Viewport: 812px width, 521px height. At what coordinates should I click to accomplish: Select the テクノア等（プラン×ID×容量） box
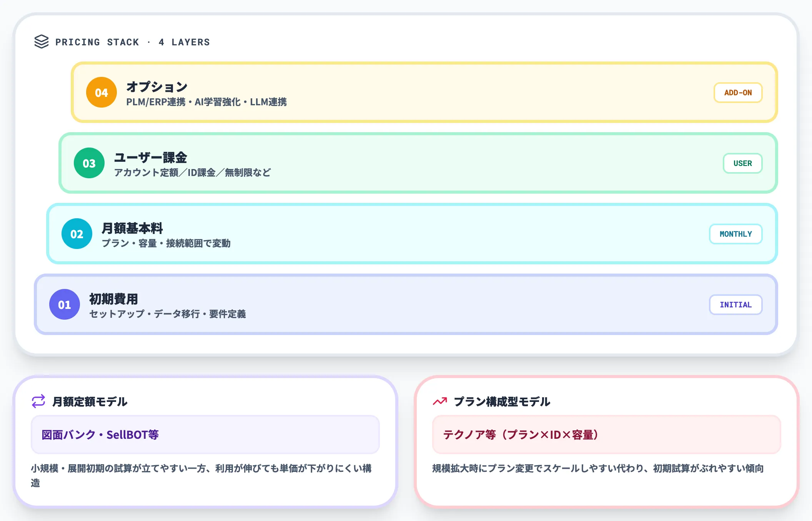[607, 435]
